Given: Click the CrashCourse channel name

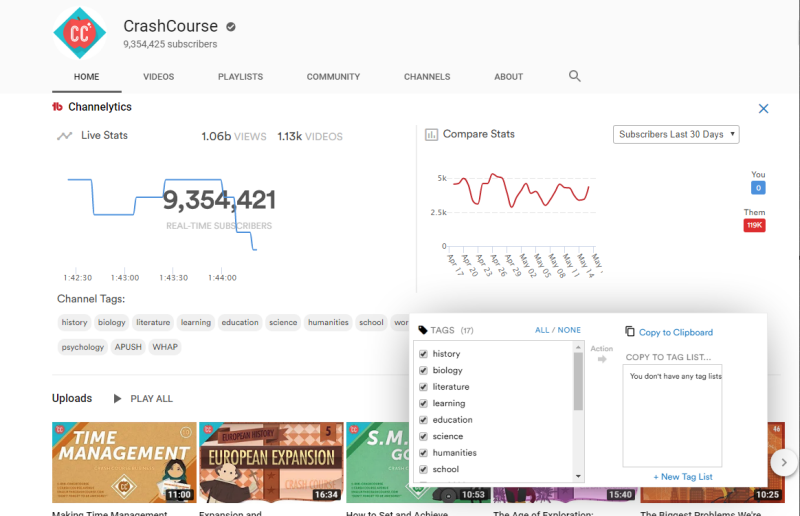Looking at the screenshot, I should (170, 26).
